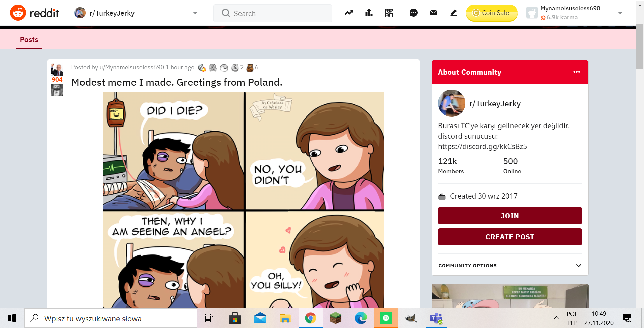Launch Microsoft Store from the taskbar
The width and height of the screenshot is (644, 328).
[x=235, y=318]
